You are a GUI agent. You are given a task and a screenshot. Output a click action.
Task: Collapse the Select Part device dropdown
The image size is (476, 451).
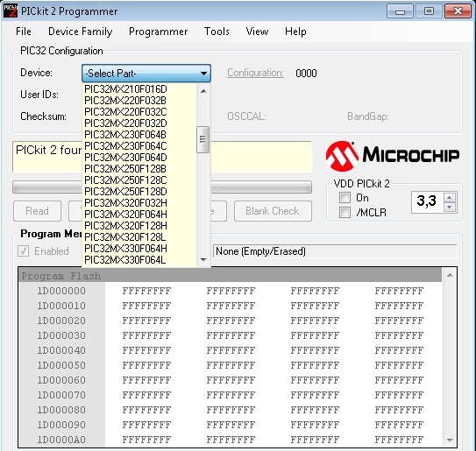[x=146, y=73]
